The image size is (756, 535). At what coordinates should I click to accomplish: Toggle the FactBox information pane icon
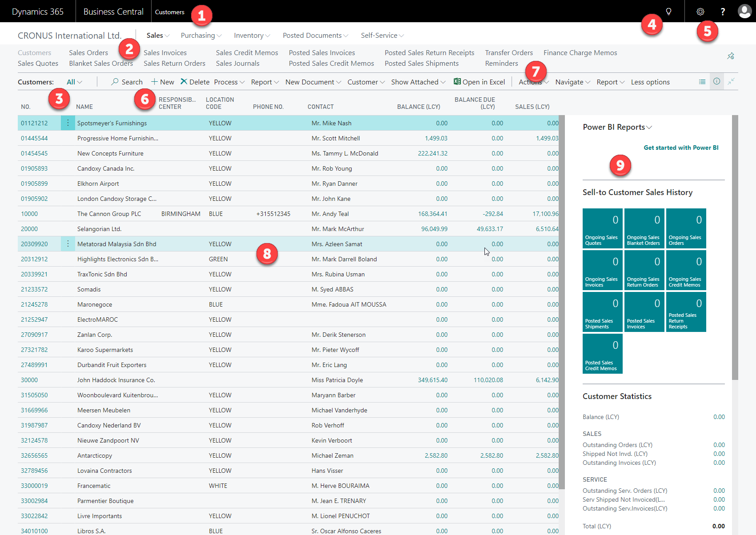716,81
